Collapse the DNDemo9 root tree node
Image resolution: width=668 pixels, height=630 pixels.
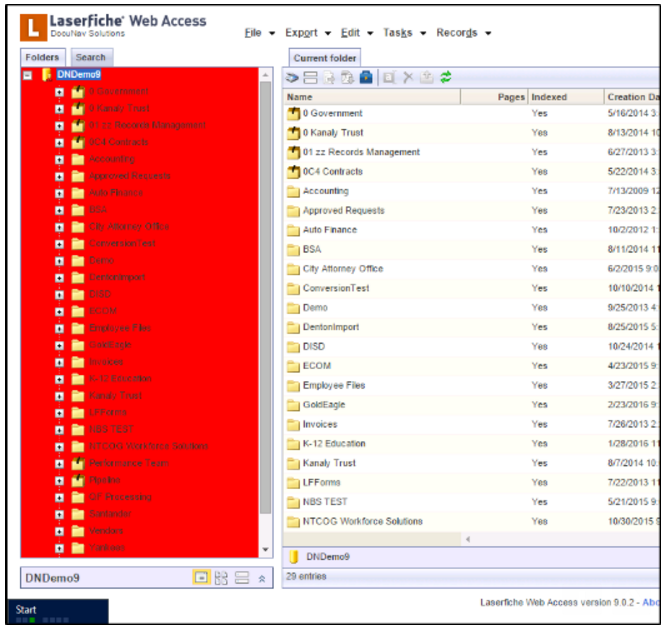click(28, 75)
